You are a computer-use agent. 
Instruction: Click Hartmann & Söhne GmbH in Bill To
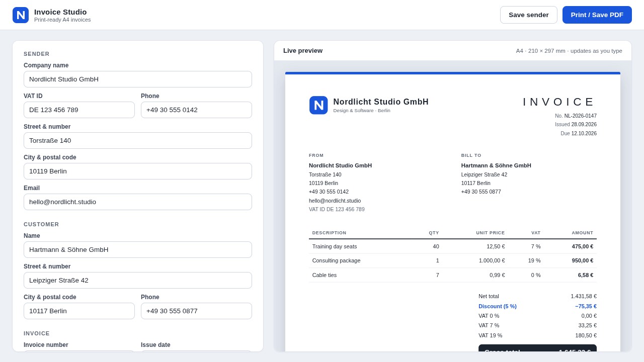pyautogui.click(x=496, y=165)
